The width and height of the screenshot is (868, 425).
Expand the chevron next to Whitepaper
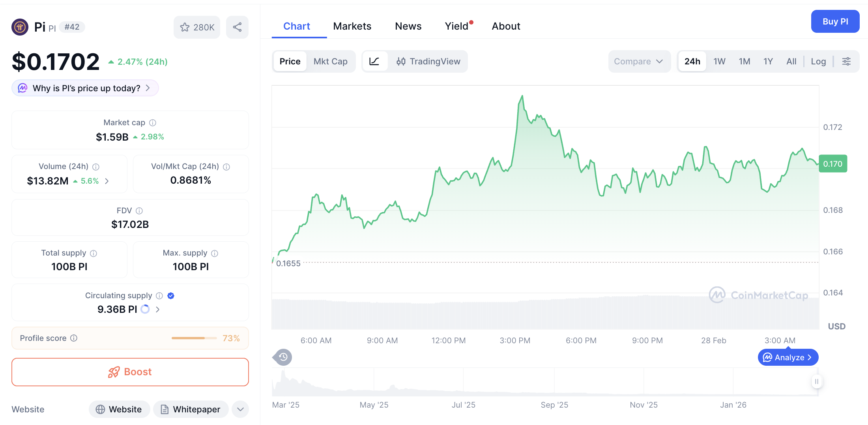[x=240, y=409]
